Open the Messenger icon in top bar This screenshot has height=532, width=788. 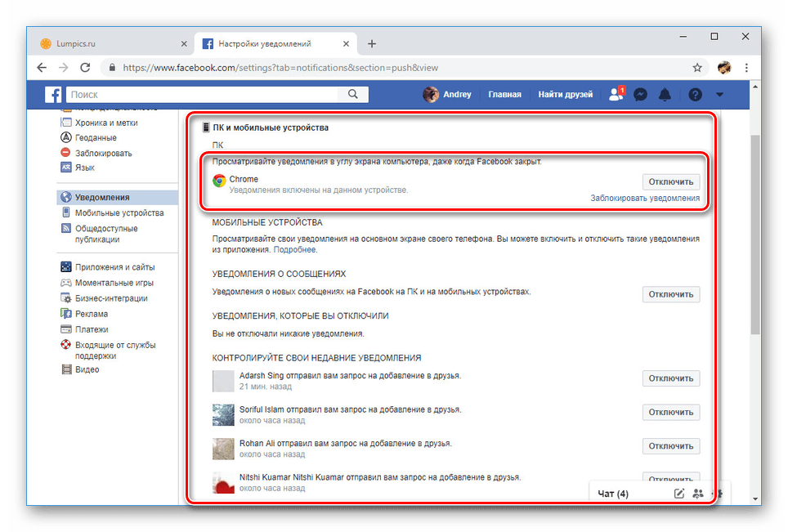(x=642, y=95)
